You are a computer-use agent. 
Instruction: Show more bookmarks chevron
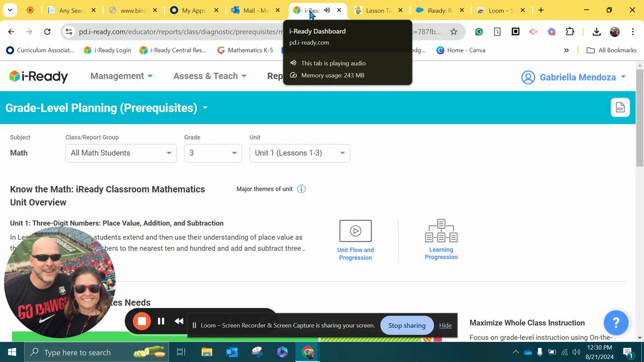[567, 50]
